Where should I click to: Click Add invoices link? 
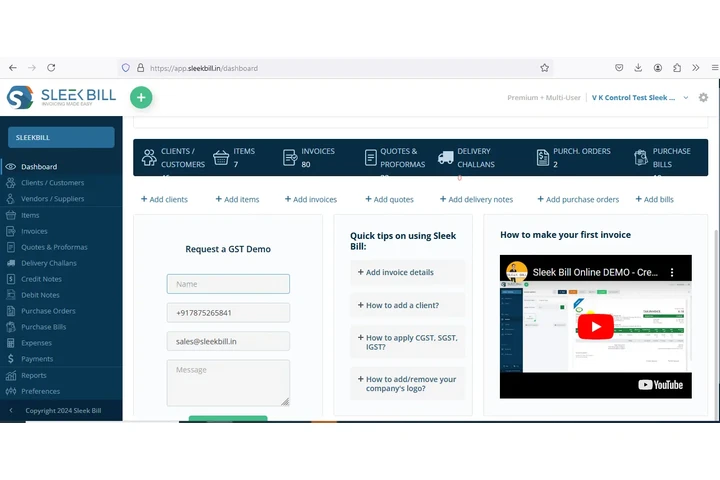[311, 199]
